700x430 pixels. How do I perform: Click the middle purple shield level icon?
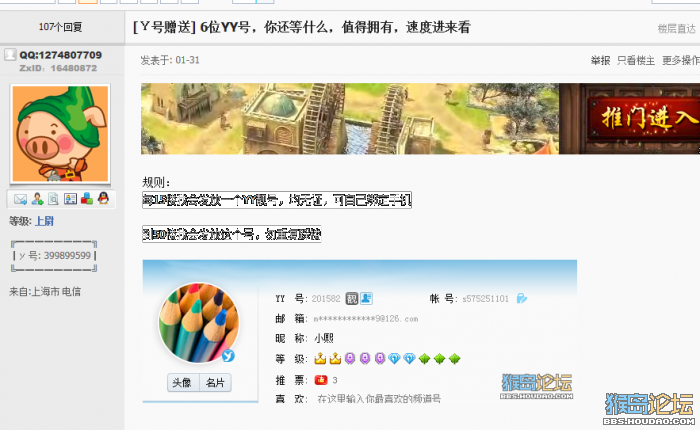click(365, 359)
